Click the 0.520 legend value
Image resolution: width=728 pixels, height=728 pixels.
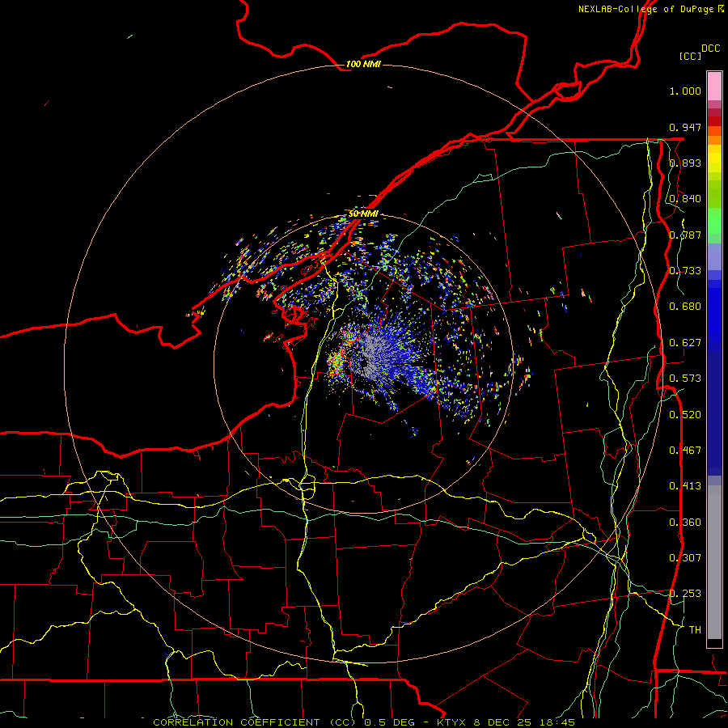click(x=685, y=415)
